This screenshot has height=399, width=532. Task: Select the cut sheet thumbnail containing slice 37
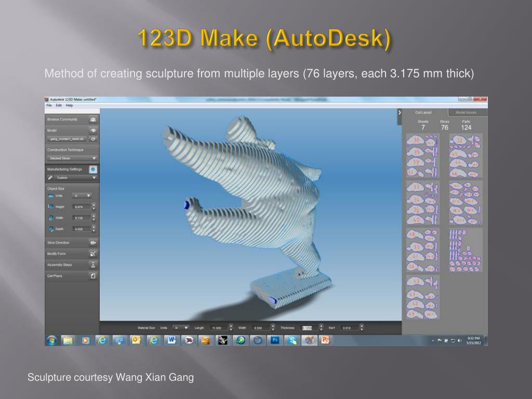point(423,203)
